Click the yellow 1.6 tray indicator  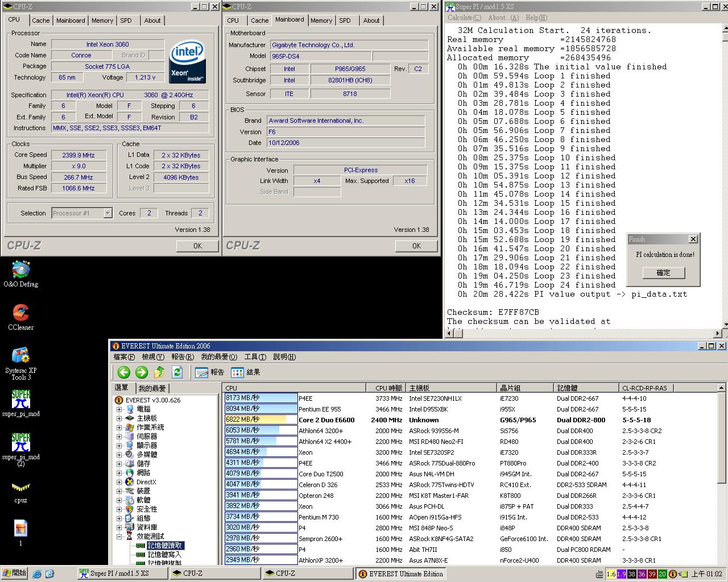click(611, 574)
